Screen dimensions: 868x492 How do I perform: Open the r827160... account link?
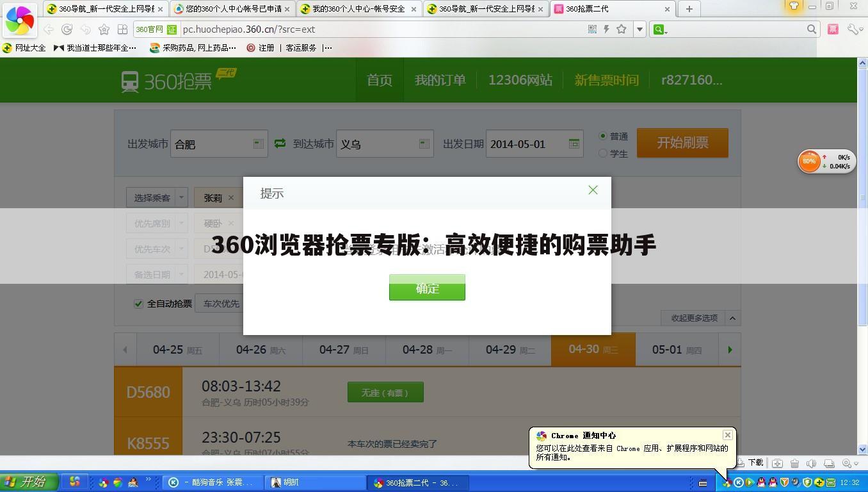[x=691, y=80]
